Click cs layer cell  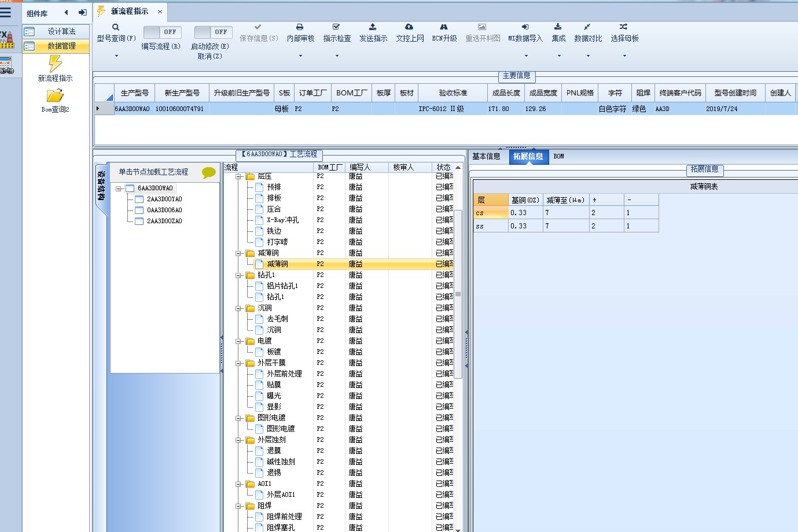pos(491,213)
